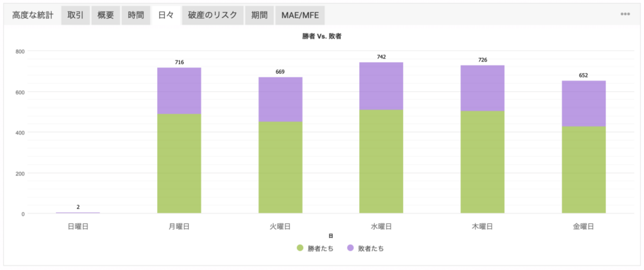Click the green 勝者たち legend dot

[x=300, y=248]
